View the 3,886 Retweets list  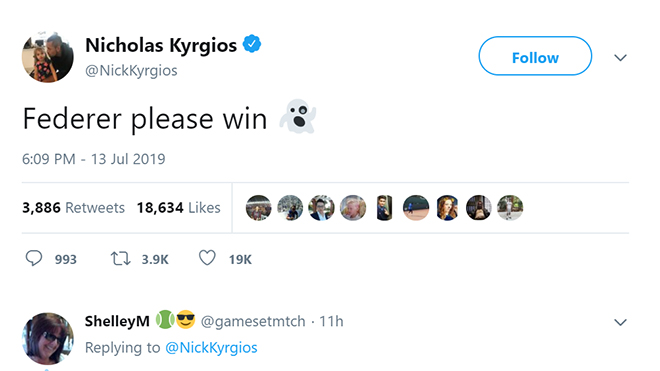point(74,208)
